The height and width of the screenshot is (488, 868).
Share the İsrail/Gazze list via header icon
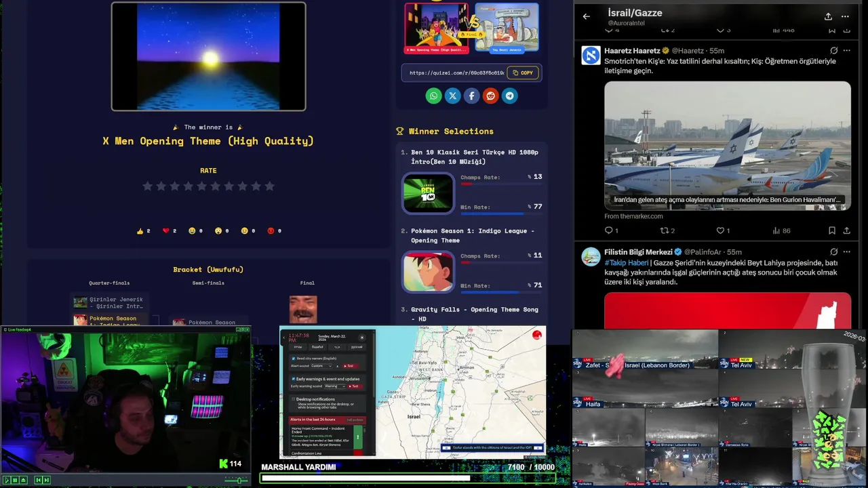click(x=828, y=16)
